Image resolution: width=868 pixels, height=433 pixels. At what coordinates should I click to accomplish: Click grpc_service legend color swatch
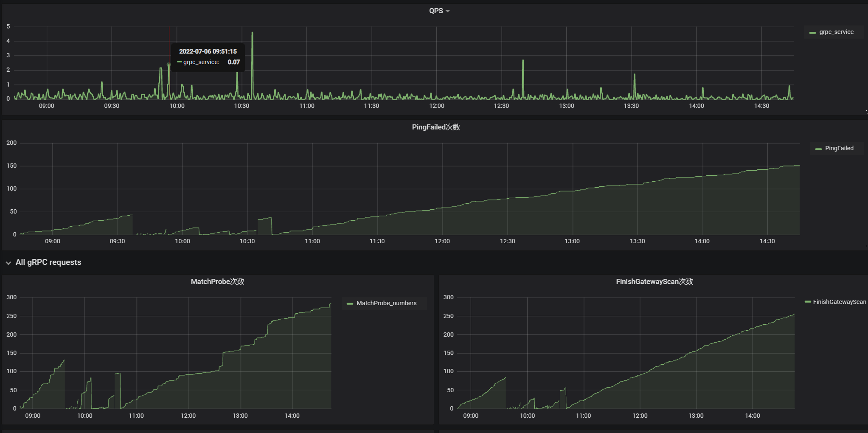click(x=812, y=32)
